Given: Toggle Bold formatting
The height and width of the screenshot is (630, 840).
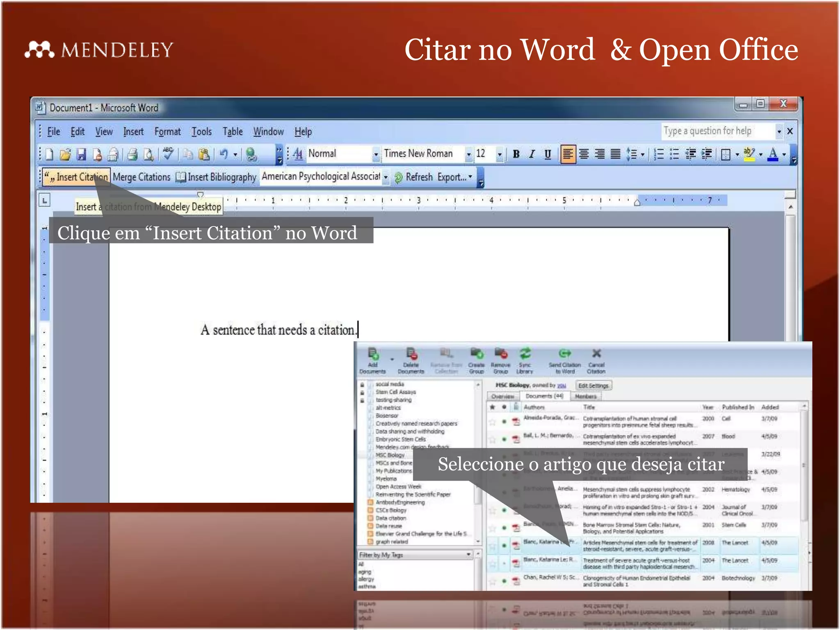Looking at the screenshot, I should click(x=516, y=154).
